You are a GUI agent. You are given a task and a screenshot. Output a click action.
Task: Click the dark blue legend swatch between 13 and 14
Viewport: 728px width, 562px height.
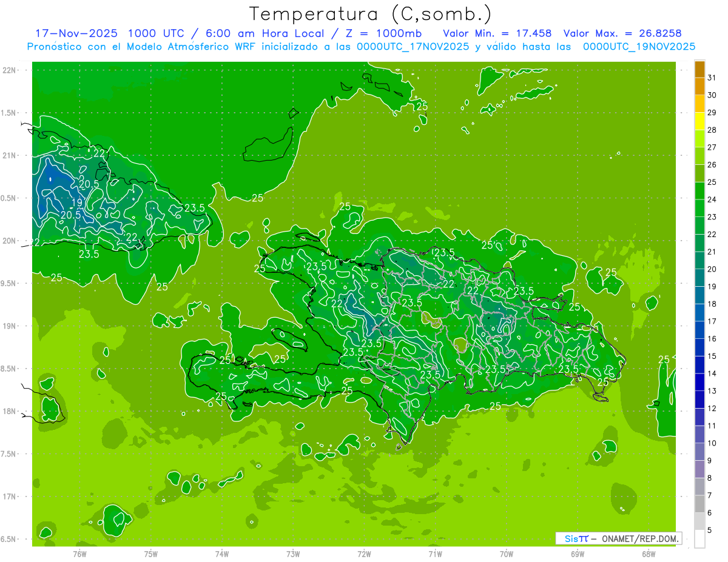point(699,382)
